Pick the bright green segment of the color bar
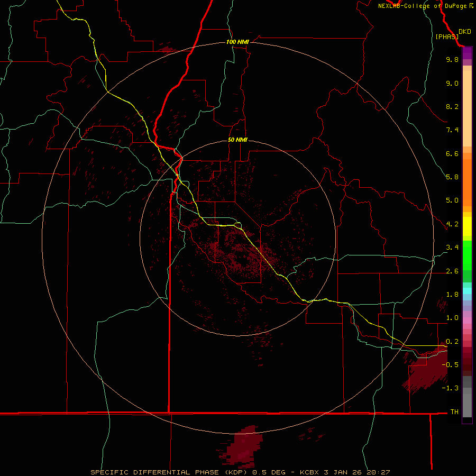 (467, 255)
